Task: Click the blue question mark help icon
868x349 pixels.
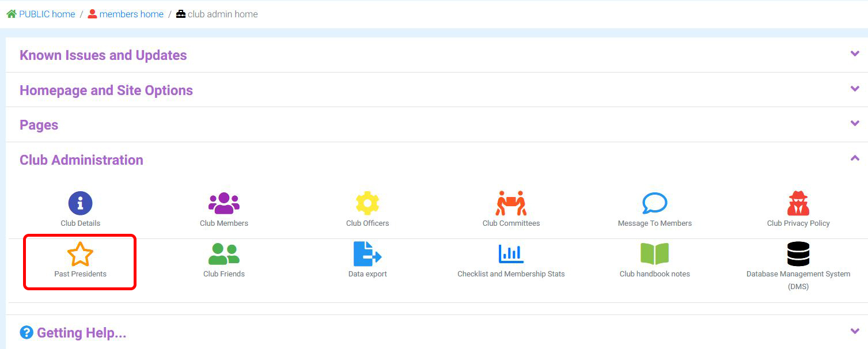Action: point(26,332)
